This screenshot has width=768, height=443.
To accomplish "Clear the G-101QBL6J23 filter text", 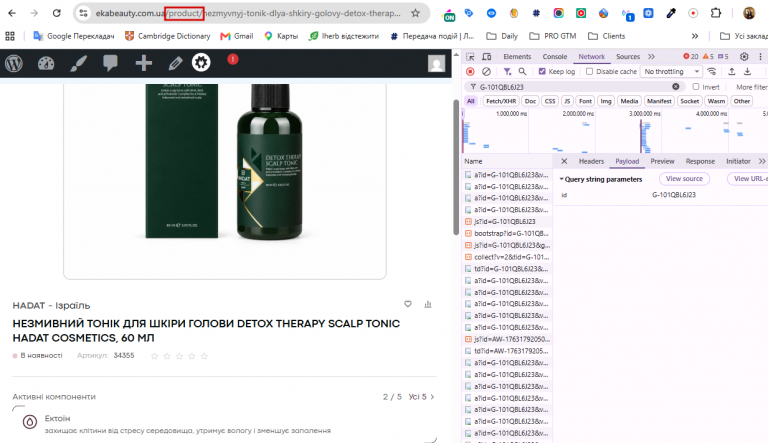I will [675, 87].
